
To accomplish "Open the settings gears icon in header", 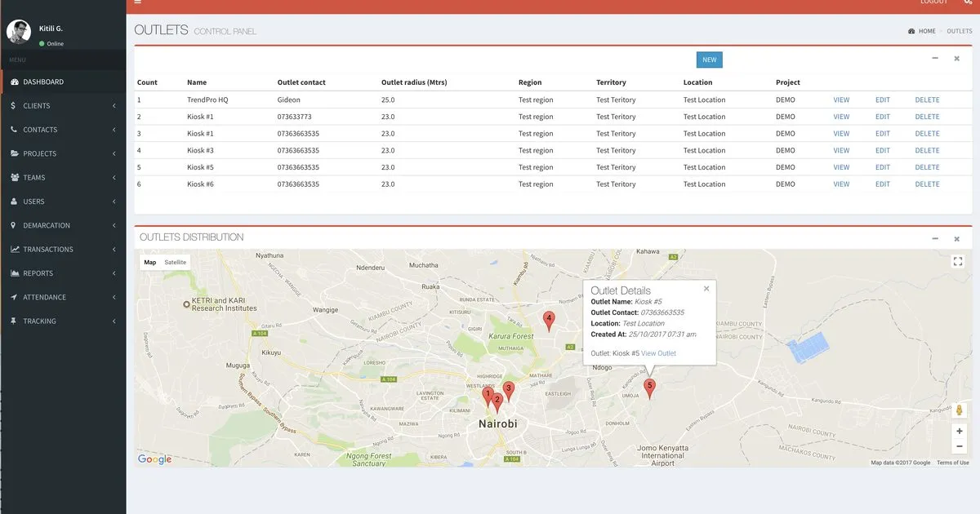I will 968,2.
